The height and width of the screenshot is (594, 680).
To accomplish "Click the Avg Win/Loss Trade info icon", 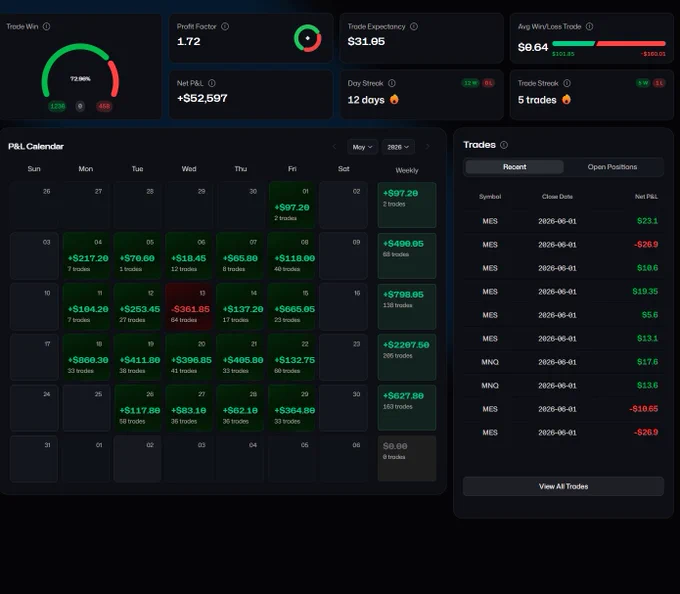I will (x=589, y=26).
